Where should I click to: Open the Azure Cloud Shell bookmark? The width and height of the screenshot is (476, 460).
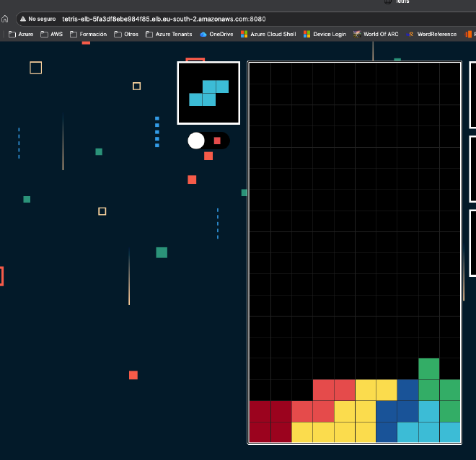click(268, 34)
